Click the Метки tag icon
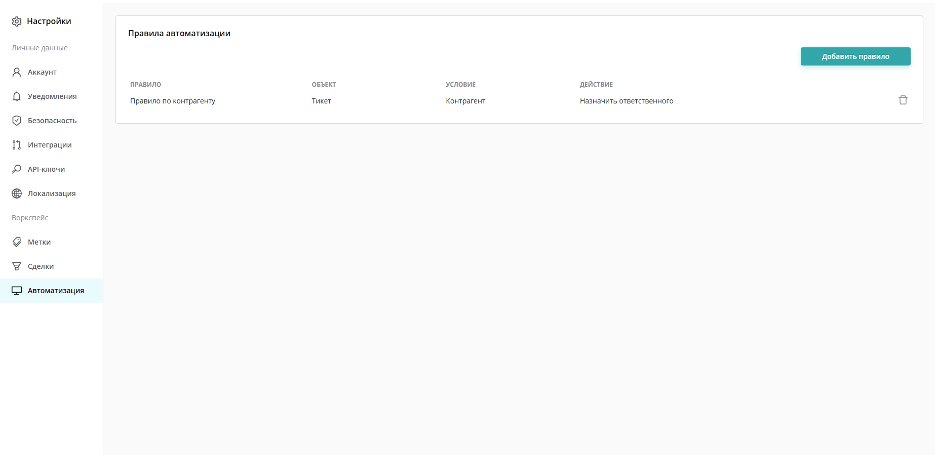Viewport: 935px width, 456px height. pyautogui.click(x=17, y=242)
